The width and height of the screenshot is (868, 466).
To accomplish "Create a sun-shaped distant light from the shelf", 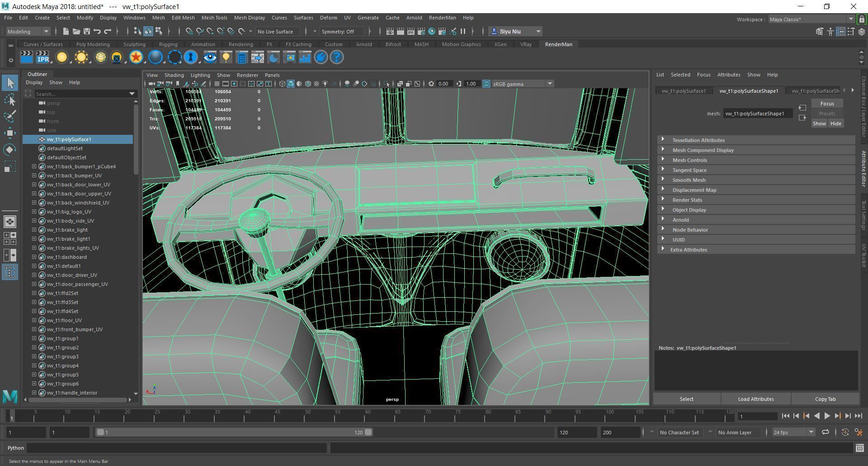I will (81, 57).
